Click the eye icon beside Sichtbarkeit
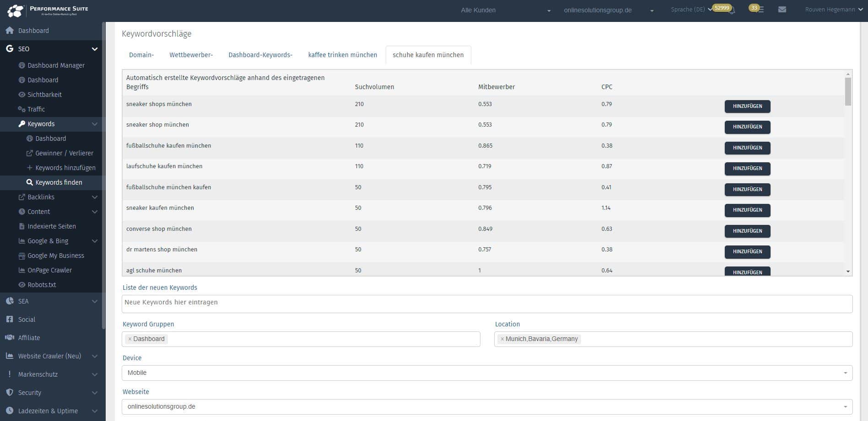Viewport: 868px width, 421px height. [x=22, y=95]
